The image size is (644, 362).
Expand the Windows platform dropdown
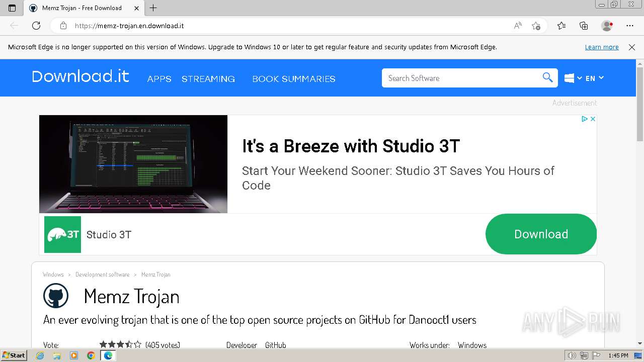[573, 78]
